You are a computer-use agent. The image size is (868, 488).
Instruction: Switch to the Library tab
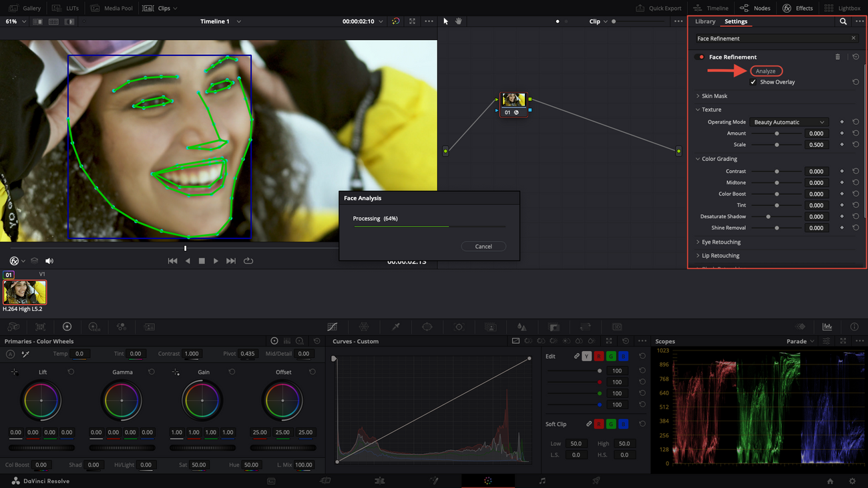pyautogui.click(x=705, y=21)
